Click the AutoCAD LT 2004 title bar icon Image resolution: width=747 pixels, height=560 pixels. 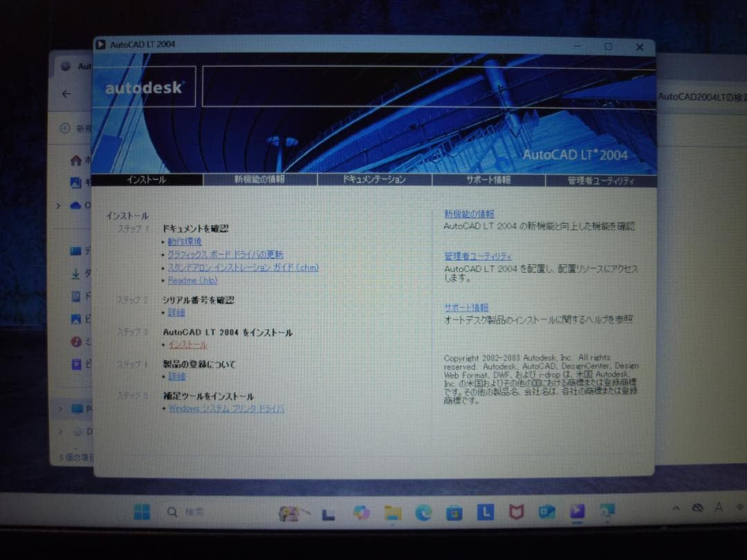[x=100, y=44]
